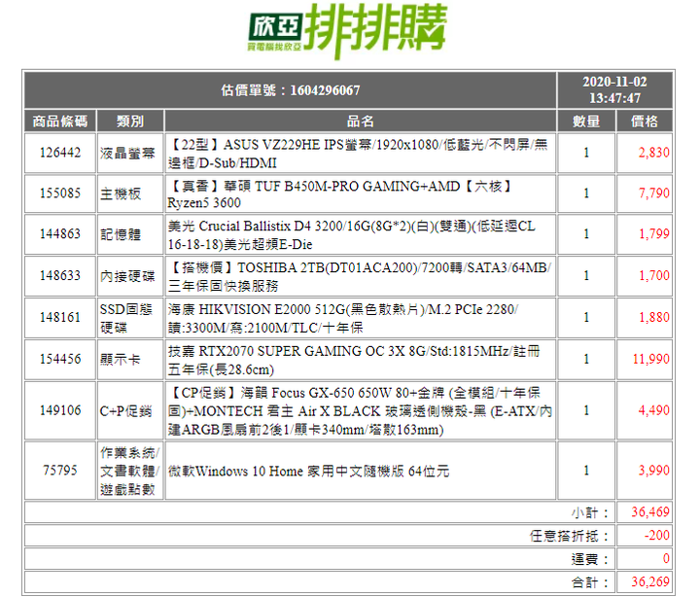This screenshot has height=597, width=700.
Task: Click the 任意搭折抵 label
Action: click(x=570, y=536)
